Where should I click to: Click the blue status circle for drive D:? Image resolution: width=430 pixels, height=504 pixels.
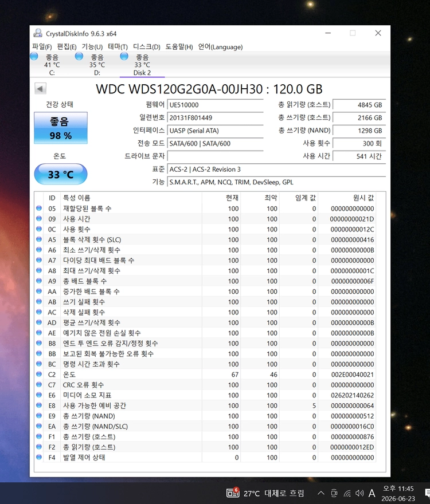coord(79,56)
